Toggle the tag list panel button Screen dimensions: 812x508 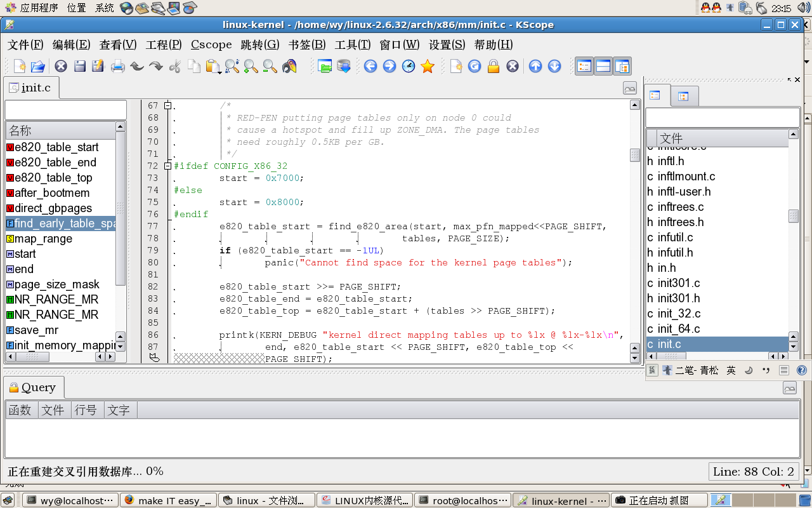[584, 66]
